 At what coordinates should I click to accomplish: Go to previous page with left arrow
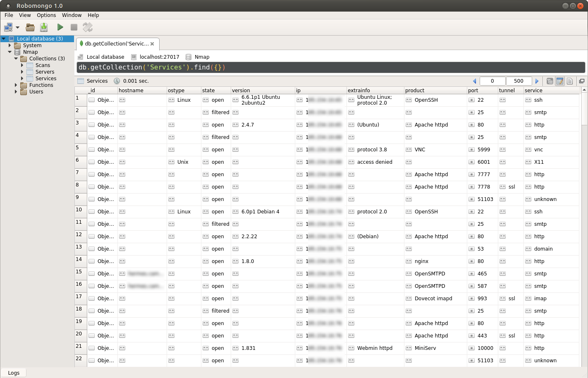click(x=475, y=81)
